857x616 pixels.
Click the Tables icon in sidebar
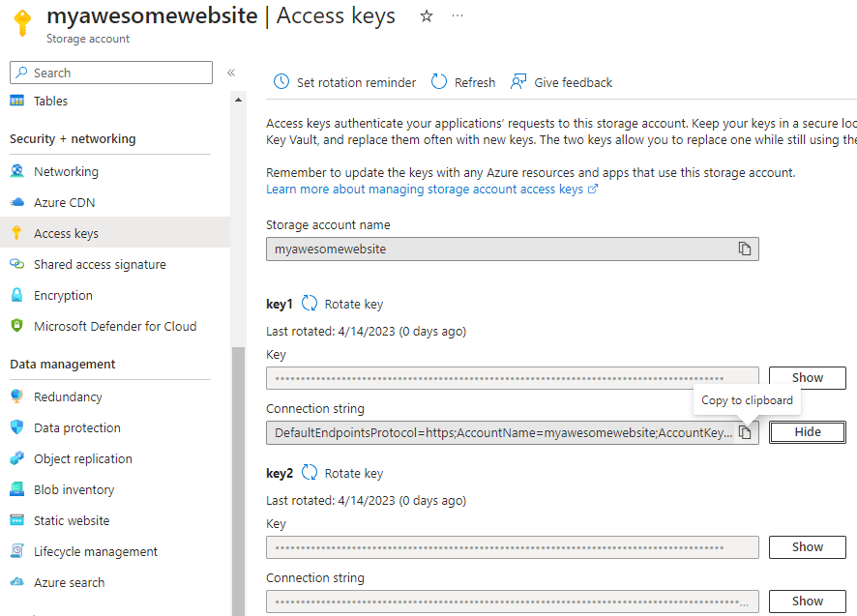click(x=17, y=102)
